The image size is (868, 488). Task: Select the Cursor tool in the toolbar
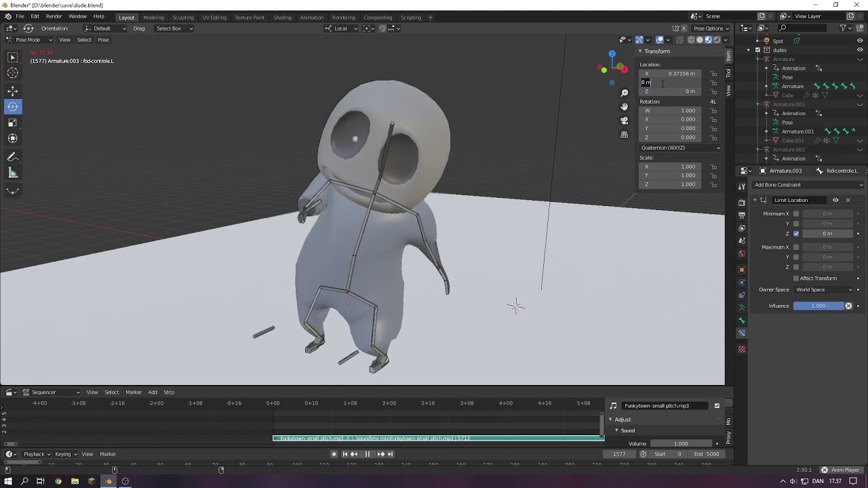[x=13, y=73]
